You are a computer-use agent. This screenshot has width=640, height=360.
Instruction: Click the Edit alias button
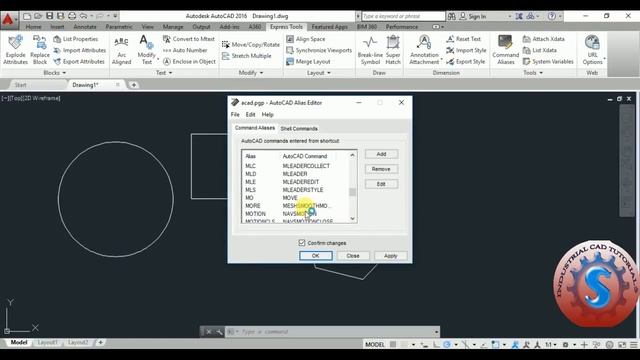[381, 184]
